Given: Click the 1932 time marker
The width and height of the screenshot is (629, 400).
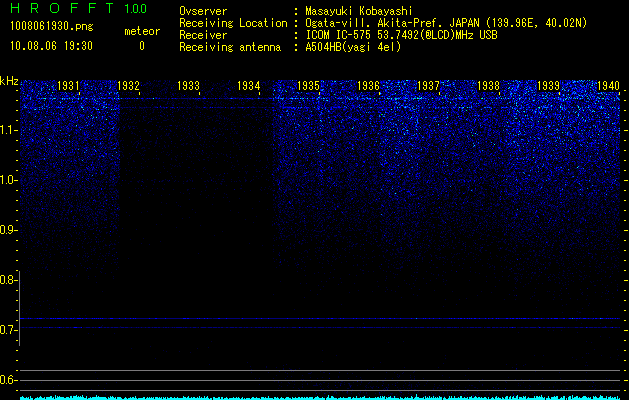Looking at the screenshot, I should click(x=128, y=85).
